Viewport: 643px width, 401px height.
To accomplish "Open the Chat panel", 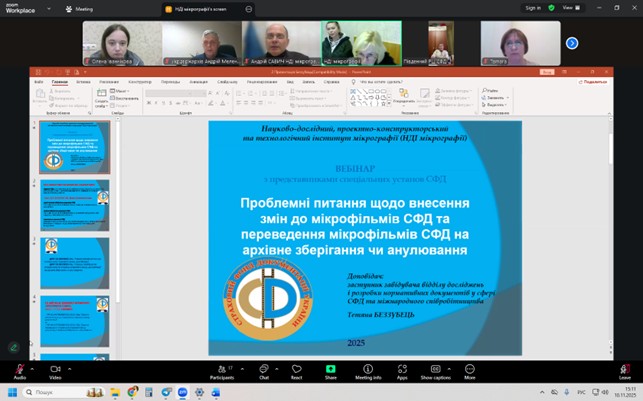I will tap(264, 370).
